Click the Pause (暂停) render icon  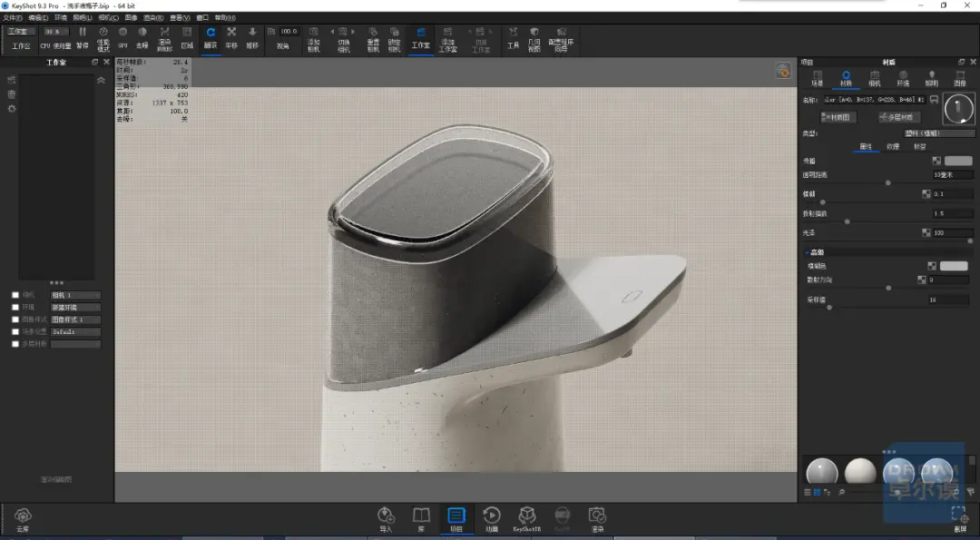pos(83,39)
